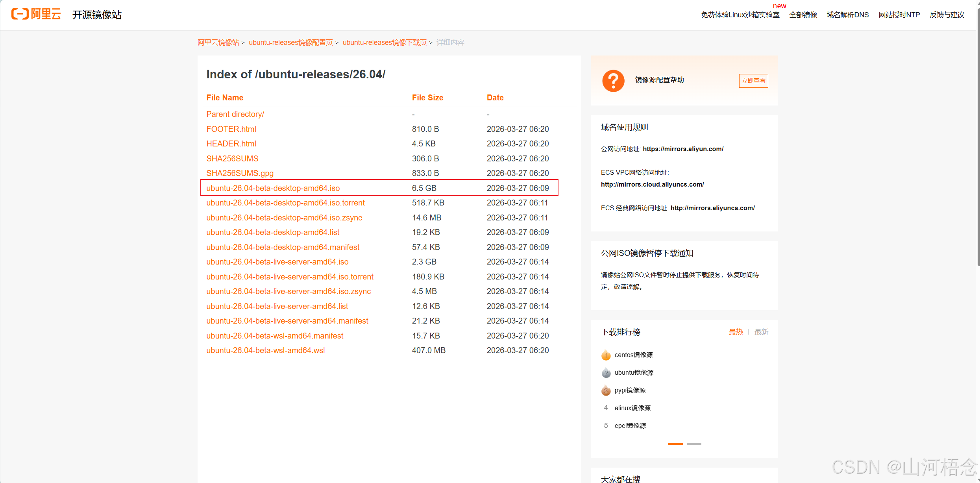Open ubuntu-26.04-beta-desktop-amd64.manifest
The image size is (980, 483).
coord(283,247)
